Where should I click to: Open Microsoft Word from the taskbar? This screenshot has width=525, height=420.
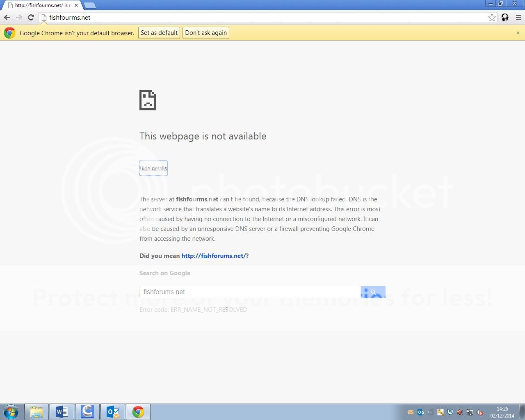coord(62,412)
